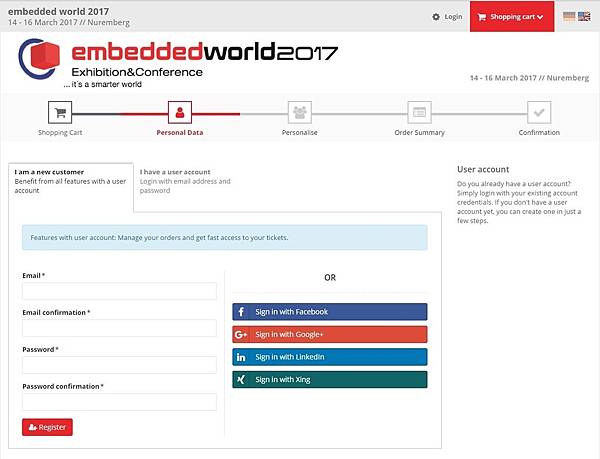
Task: Click the 'Personal Data' step label
Action: 180,133
